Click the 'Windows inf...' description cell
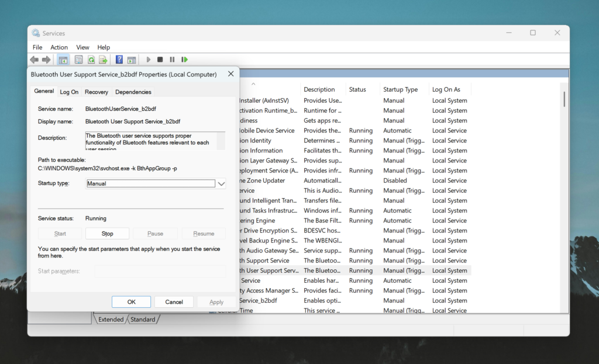 tap(323, 210)
